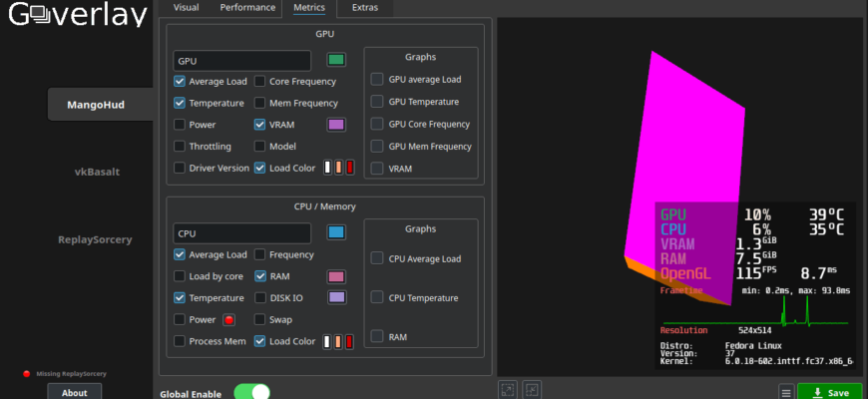
Task: Enable DISK IO checkbox
Action: point(259,297)
